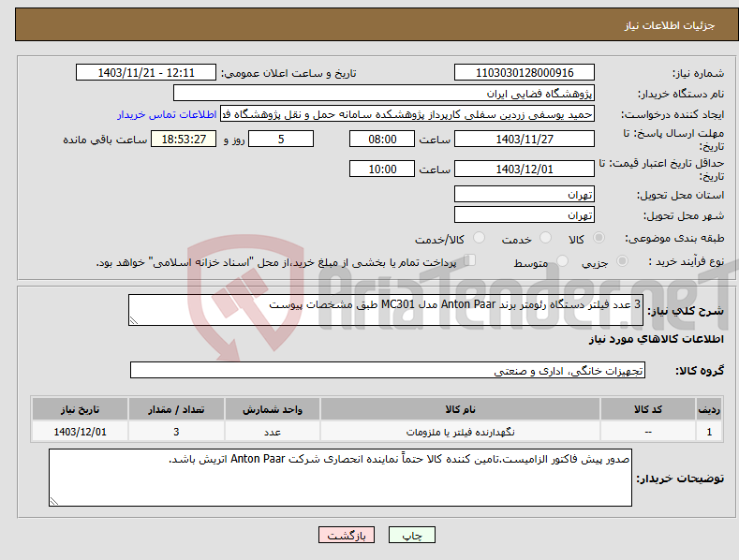This screenshot has width=739, height=560.
Task: Click the ردیف column header
Action: 709,409
